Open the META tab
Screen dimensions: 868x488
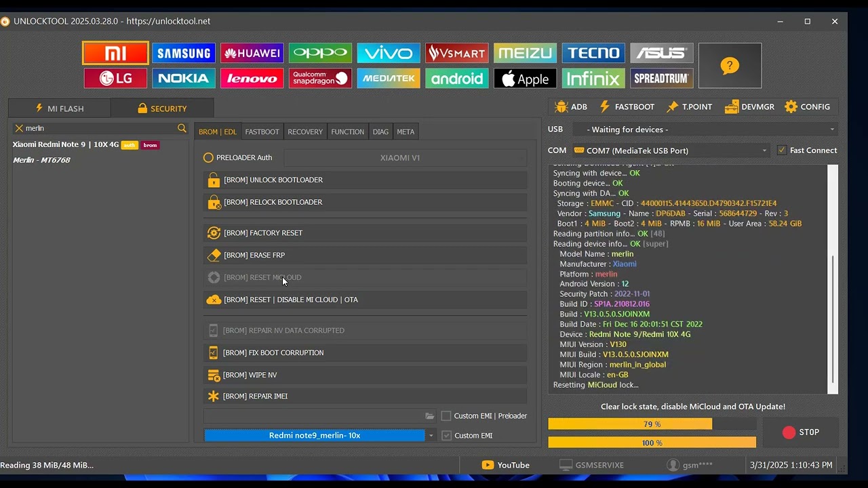(x=406, y=132)
